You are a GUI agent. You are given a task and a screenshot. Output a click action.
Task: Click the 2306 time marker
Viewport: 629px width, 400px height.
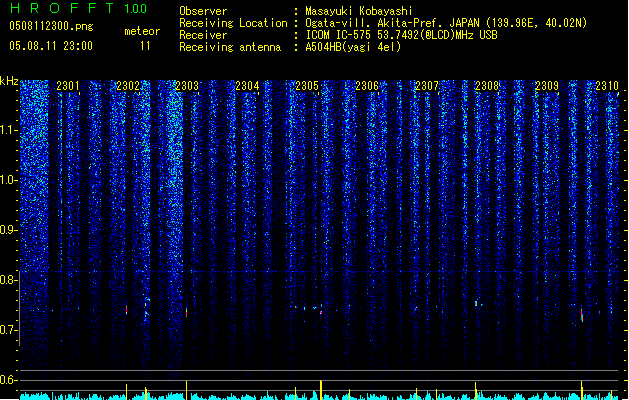[367, 86]
